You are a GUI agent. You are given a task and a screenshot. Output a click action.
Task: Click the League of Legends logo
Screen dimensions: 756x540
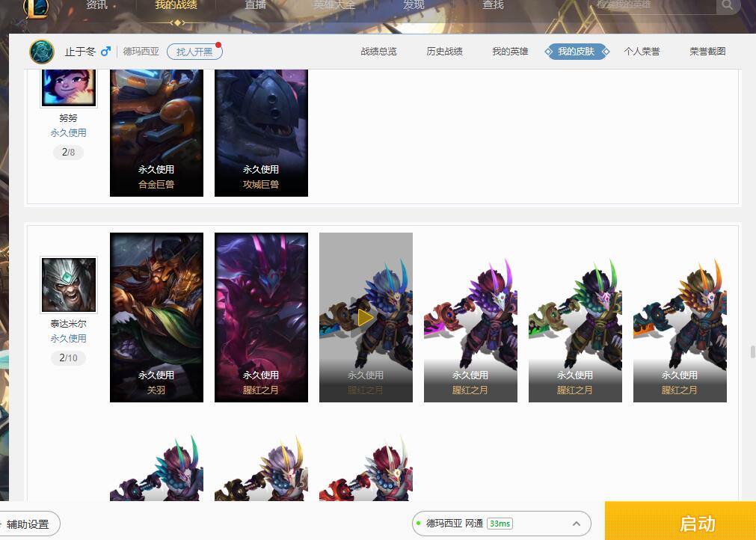(x=36, y=8)
